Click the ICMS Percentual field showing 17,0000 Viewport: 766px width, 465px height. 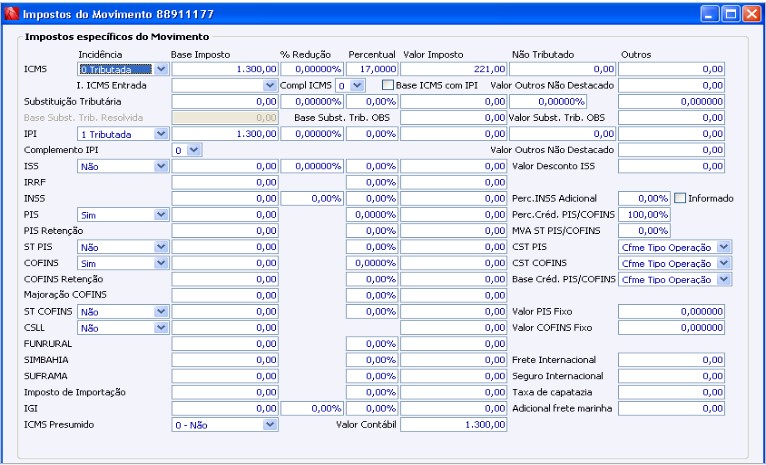pyautogui.click(x=372, y=69)
